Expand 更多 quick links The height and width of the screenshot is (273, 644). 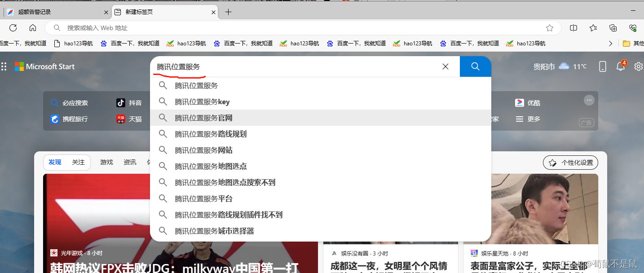(x=528, y=119)
